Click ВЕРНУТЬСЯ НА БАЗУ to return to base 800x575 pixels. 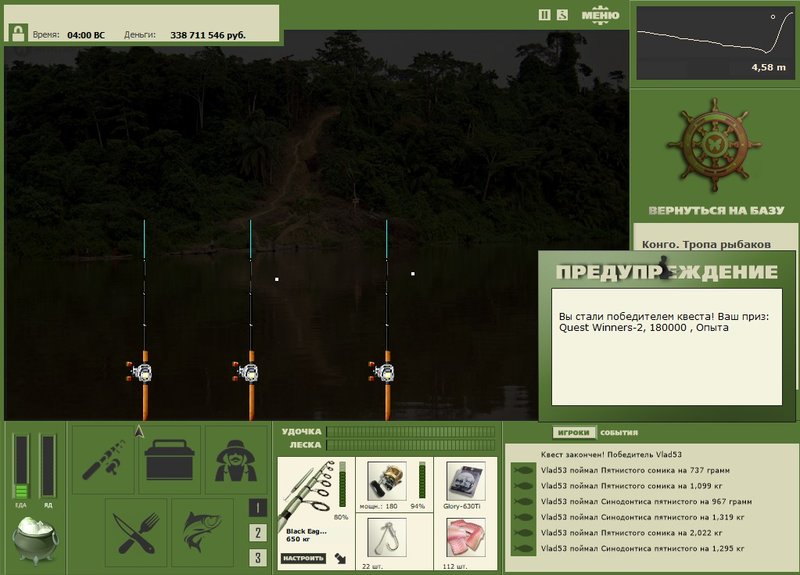point(716,210)
